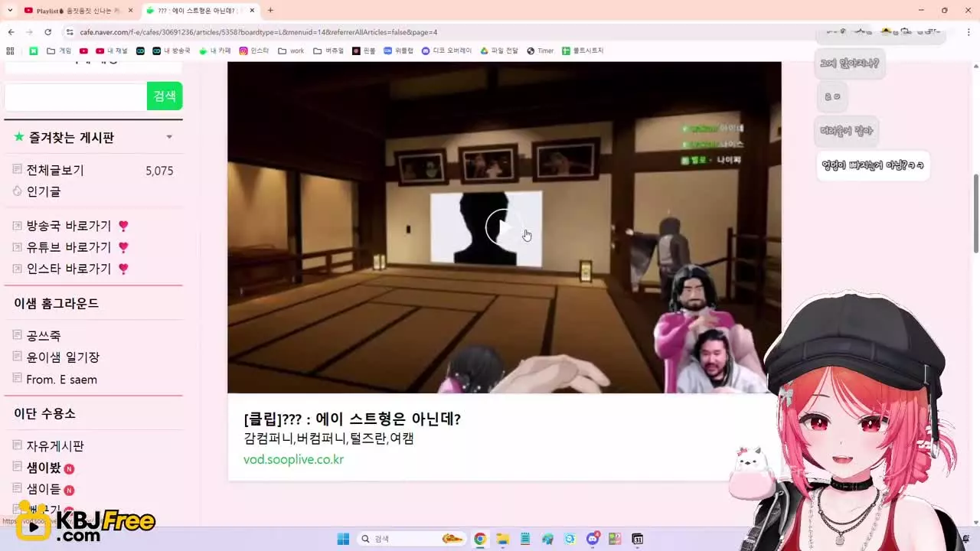Image resolution: width=980 pixels, height=551 pixels.
Task: Close the Playlist YouTube tab
Action: [130, 11]
